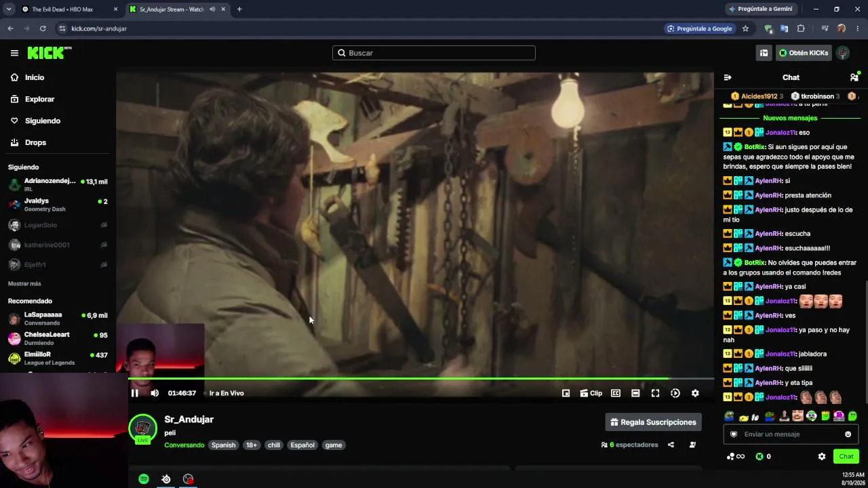The height and width of the screenshot is (488, 868).
Task: Focus the Buscar search box
Action: point(434,53)
